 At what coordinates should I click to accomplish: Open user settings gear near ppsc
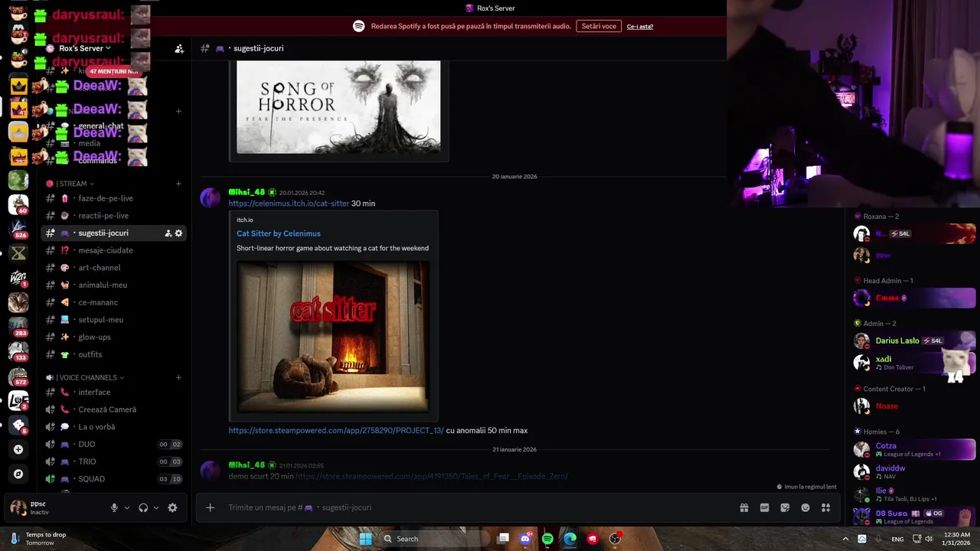pos(172,507)
